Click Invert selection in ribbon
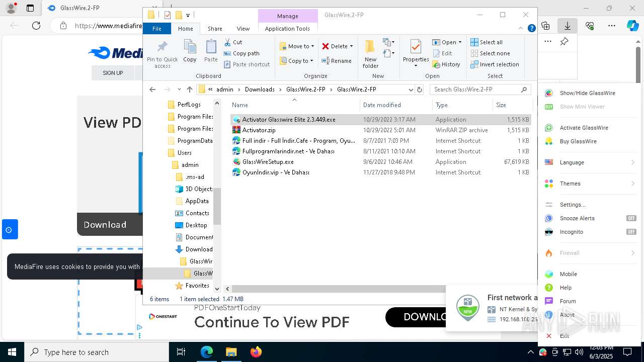 click(495, 64)
